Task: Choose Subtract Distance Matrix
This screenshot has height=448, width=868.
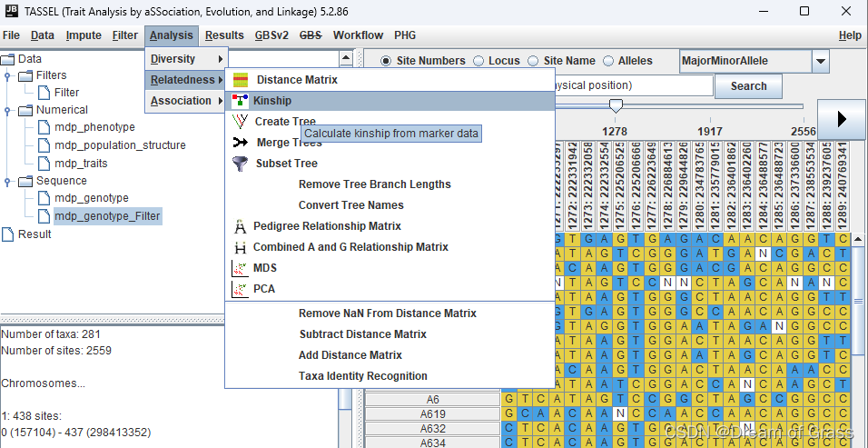Action: tap(390, 334)
